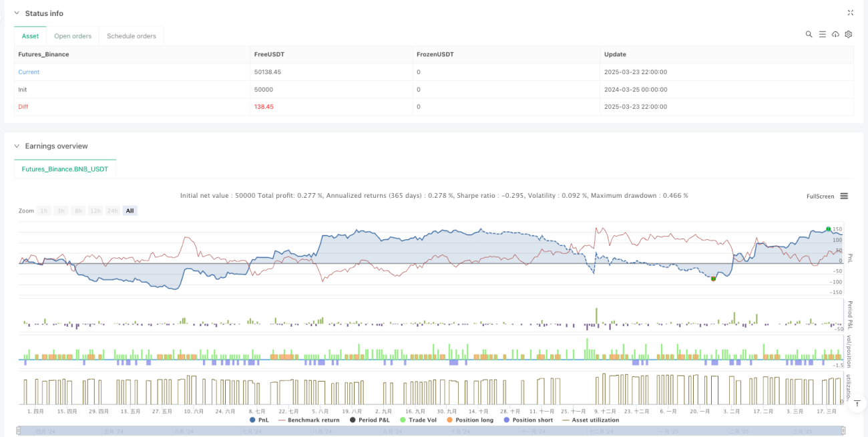Viewport: 868px width, 437px height.
Task: Open the list view icon in Status info
Action: pos(823,34)
